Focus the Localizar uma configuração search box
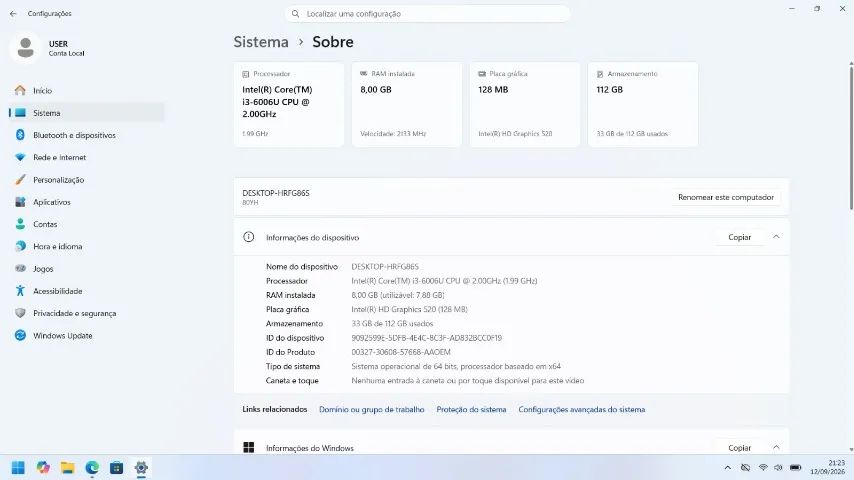The width and height of the screenshot is (854, 480). pyautogui.click(x=428, y=14)
